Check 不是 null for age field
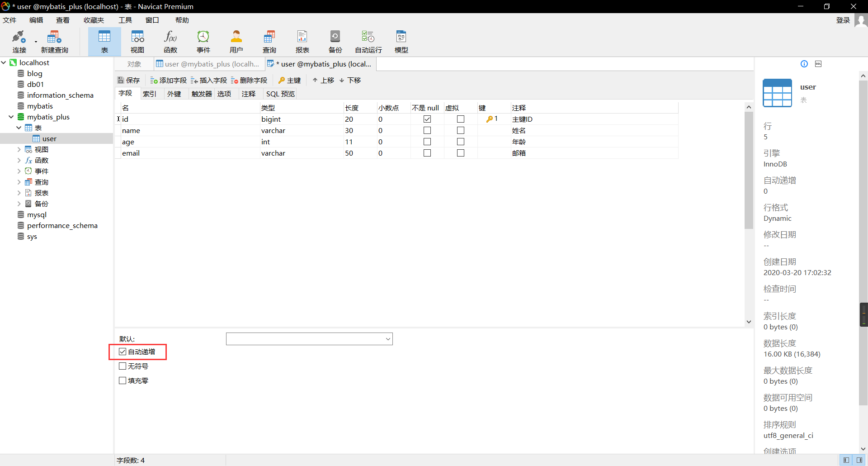This screenshot has width=868, height=466. [427, 142]
